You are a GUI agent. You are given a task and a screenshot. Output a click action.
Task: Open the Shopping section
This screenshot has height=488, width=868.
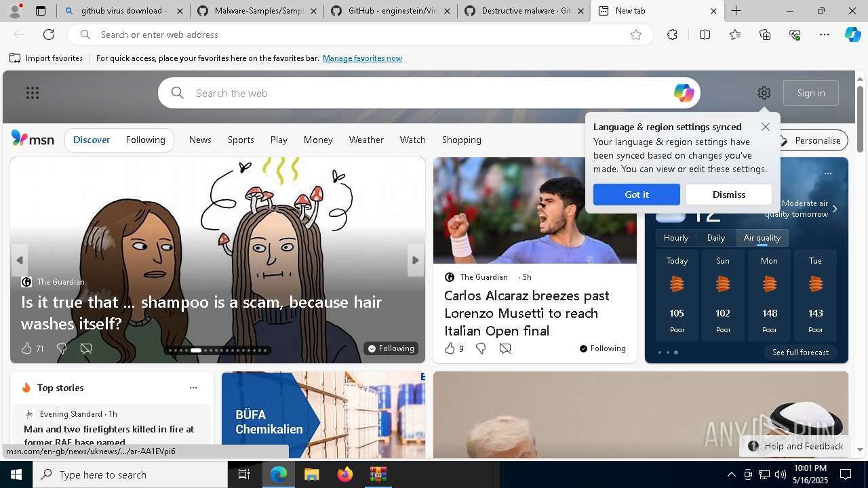coord(462,140)
